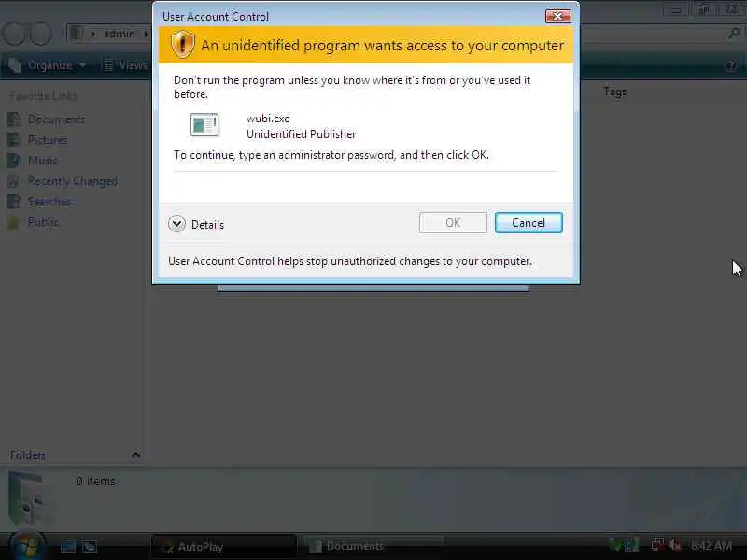Expand the Folders pane chevron
Image resolution: width=747 pixels, height=560 pixels.
[135, 455]
